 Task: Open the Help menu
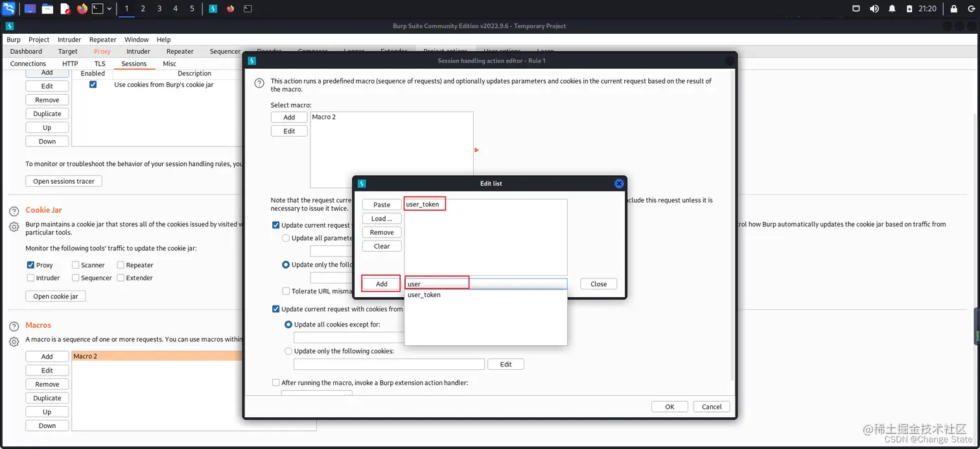click(x=163, y=40)
